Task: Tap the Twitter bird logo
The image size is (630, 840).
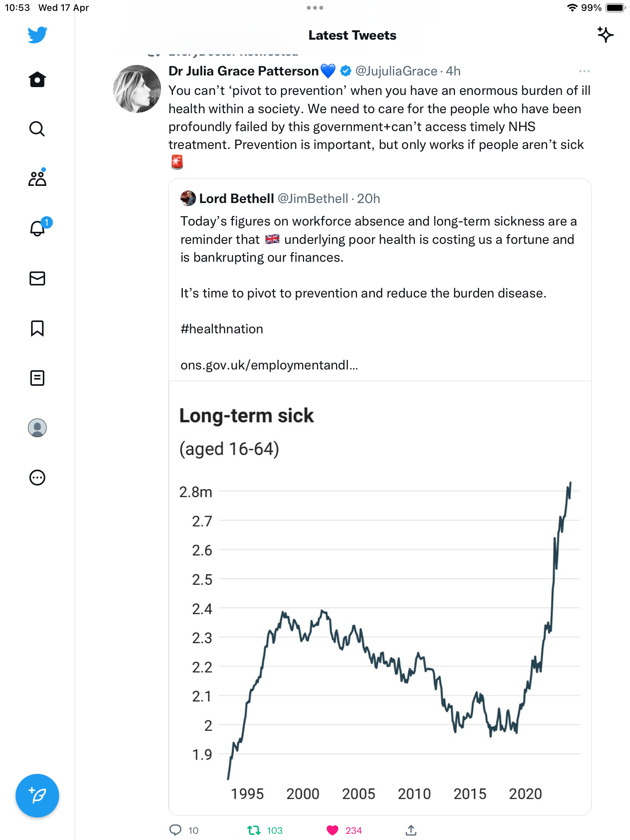Action: click(37, 35)
